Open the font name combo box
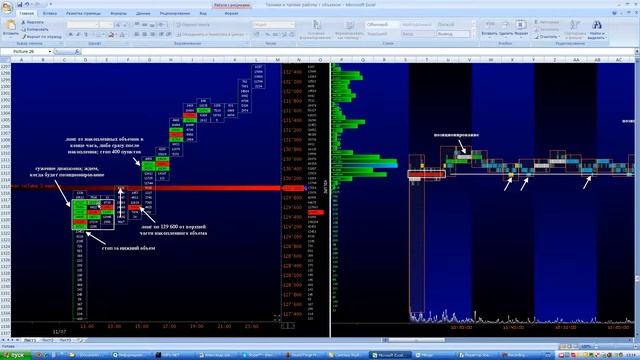The width and height of the screenshot is (640, 360). click(x=83, y=25)
